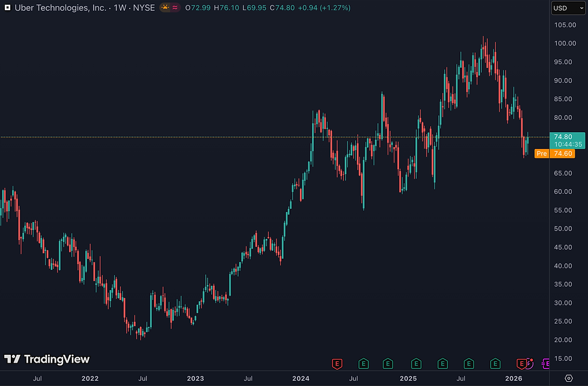
Task: Open the earliest red earnings marker
Action: 337,364
